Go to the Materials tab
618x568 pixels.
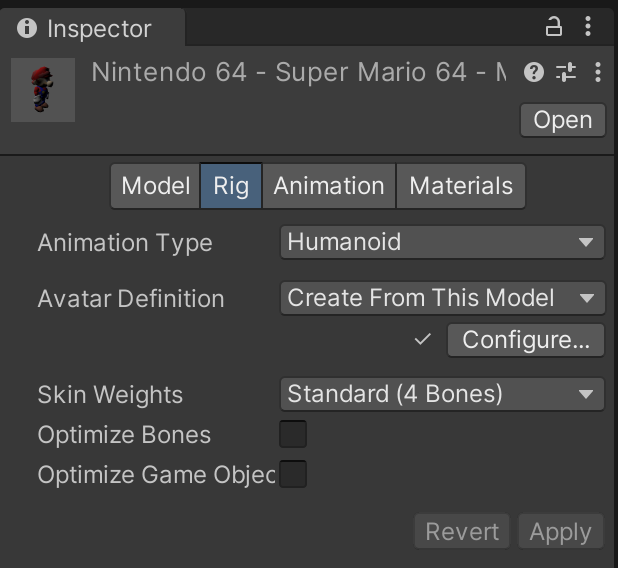click(461, 186)
